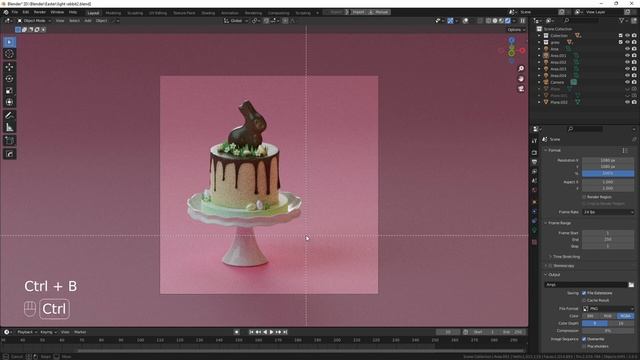This screenshot has height=360, width=640.
Task: Click the resolution percentage slider
Action: click(x=608, y=173)
